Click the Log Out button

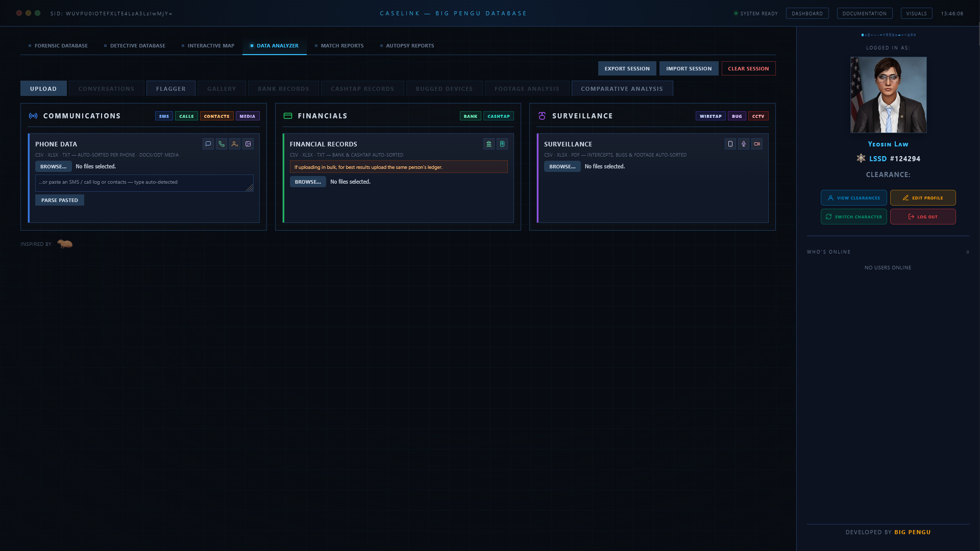click(x=923, y=217)
